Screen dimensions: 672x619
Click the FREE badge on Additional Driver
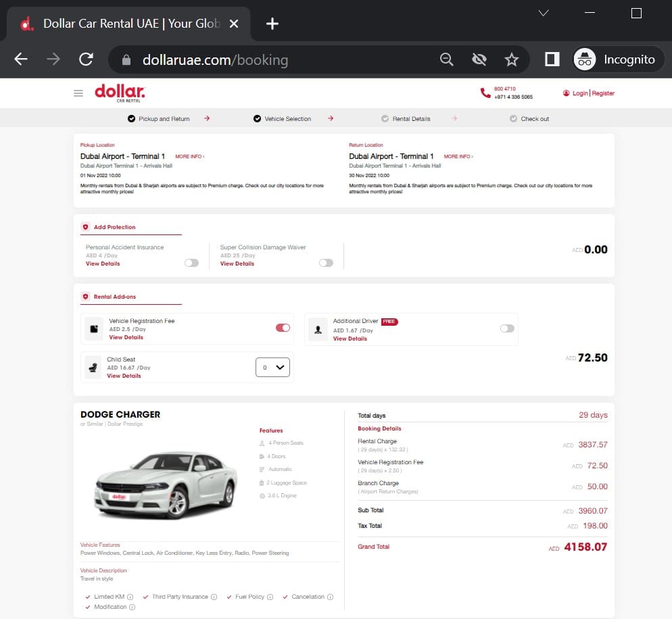389,322
